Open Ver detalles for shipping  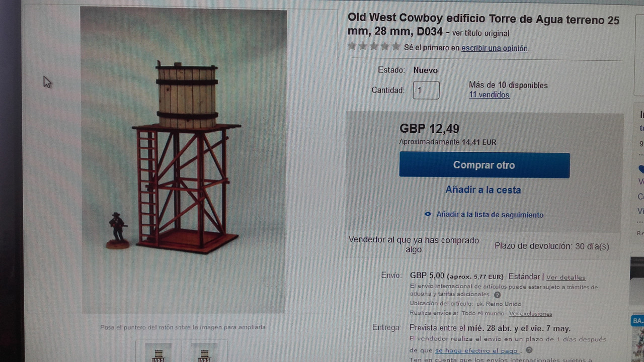(566, 277)
